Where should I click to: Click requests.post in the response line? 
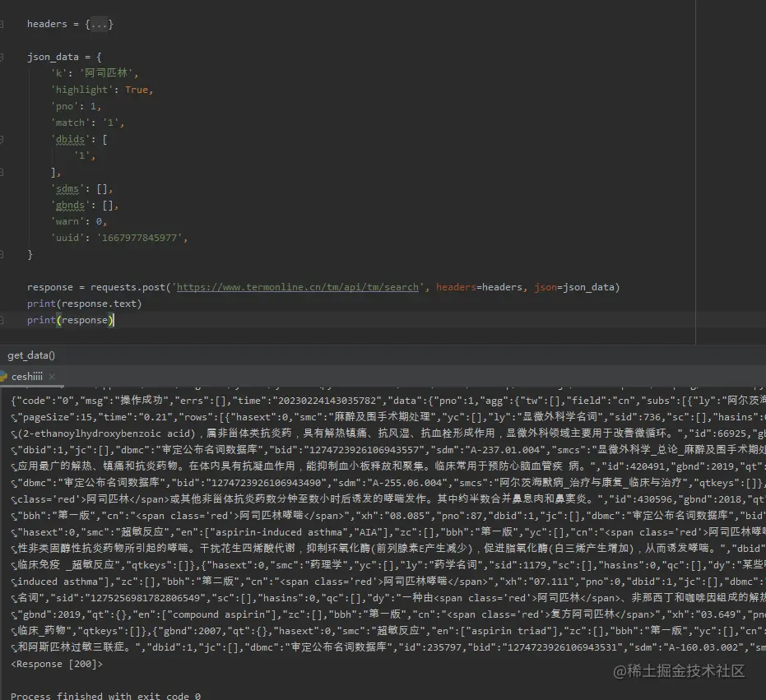128,287
